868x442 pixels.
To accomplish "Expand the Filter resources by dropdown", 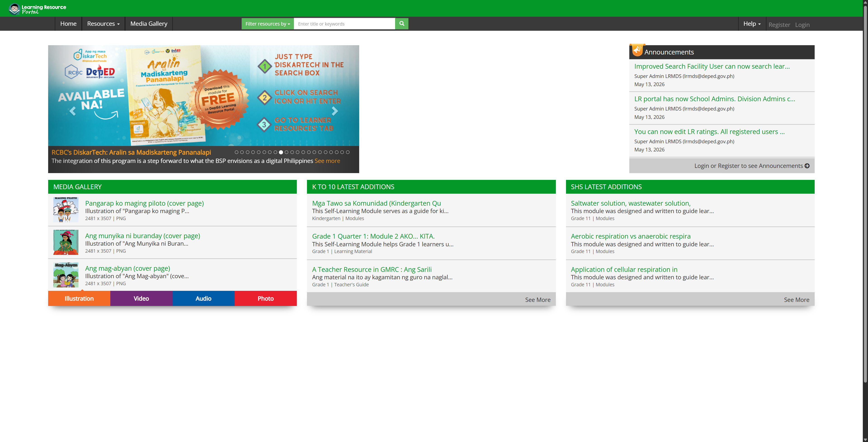I will click(268, 24).
